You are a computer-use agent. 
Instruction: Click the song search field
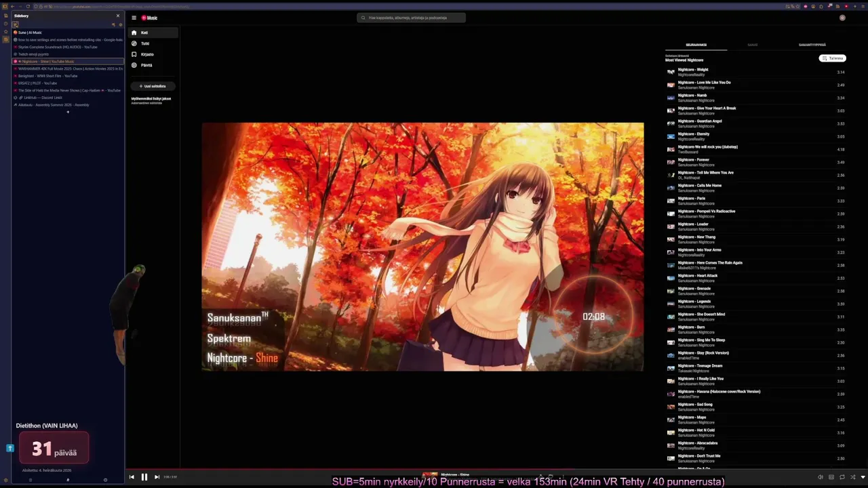pos(412,18)
